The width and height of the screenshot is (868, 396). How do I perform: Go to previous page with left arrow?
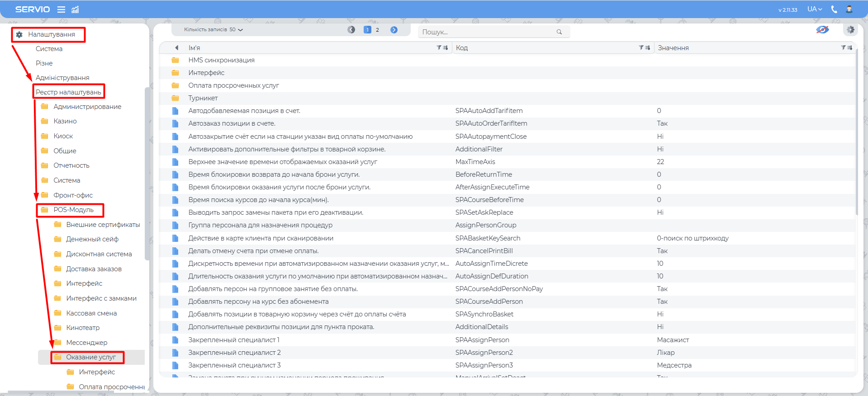[x=351, y=30]
